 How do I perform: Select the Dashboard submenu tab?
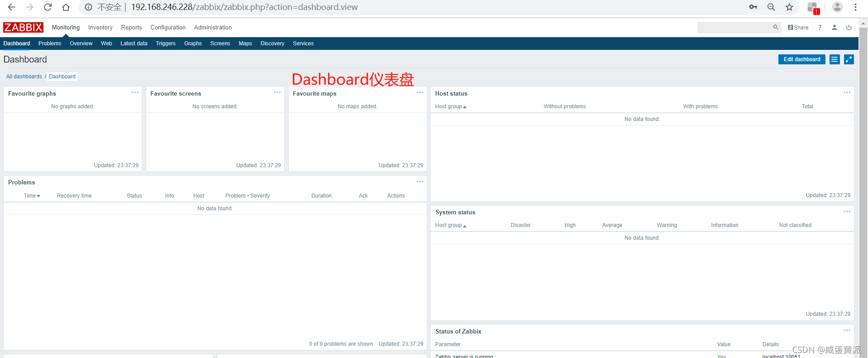point(17,44)
